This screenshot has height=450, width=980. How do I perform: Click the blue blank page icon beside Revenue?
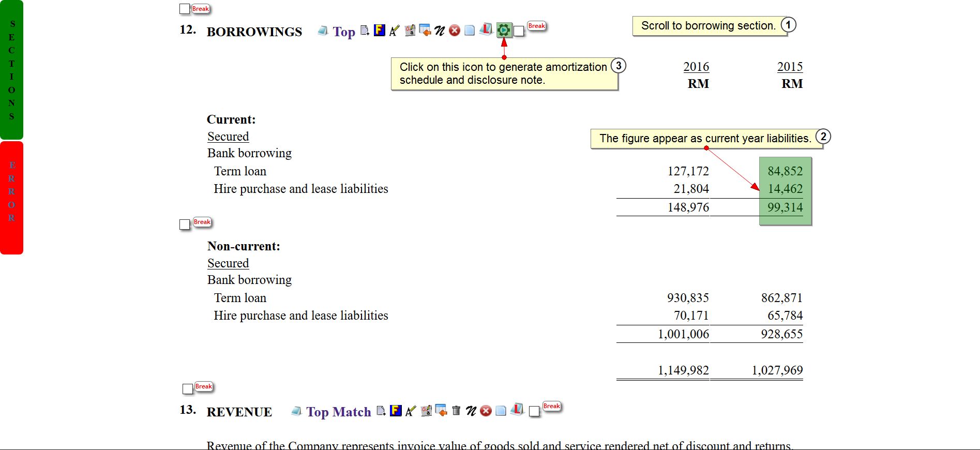tap(501, 411)
